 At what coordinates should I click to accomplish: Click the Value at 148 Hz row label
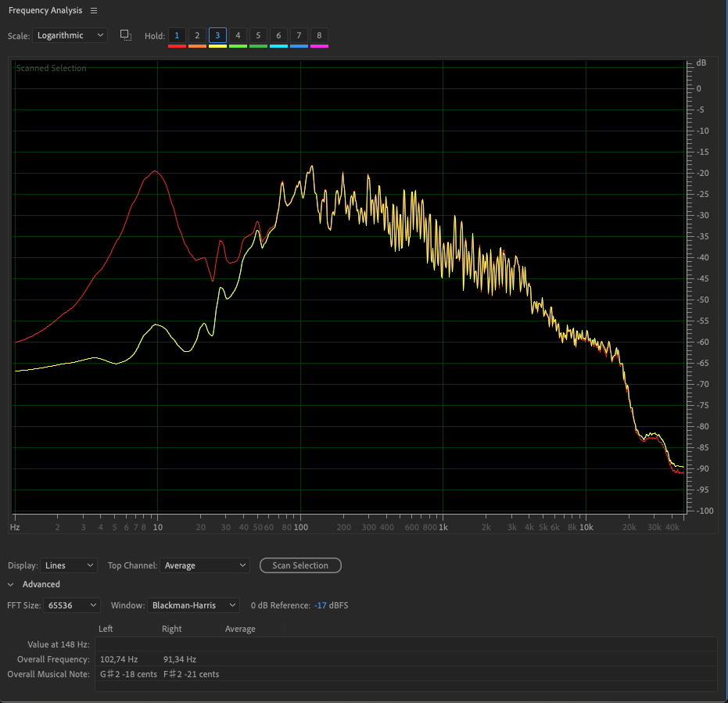tap(59, 644)
